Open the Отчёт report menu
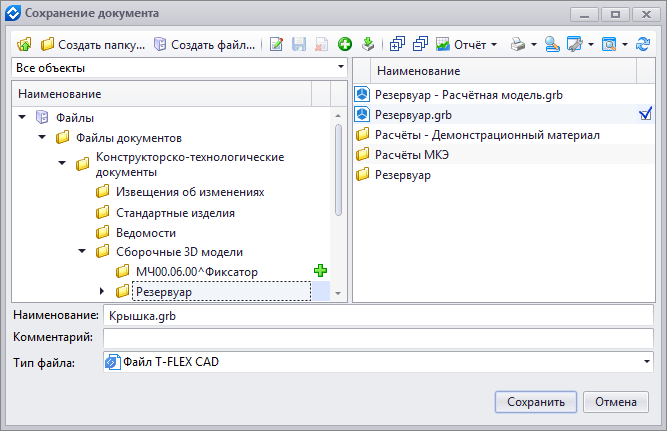 click(466, 44)
